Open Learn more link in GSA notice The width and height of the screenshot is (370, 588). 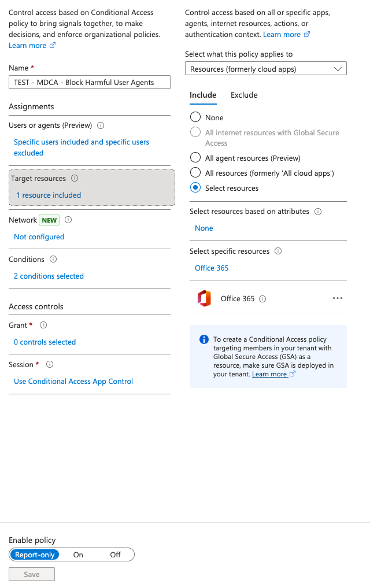pyautogui.click(x=269, y=374)
